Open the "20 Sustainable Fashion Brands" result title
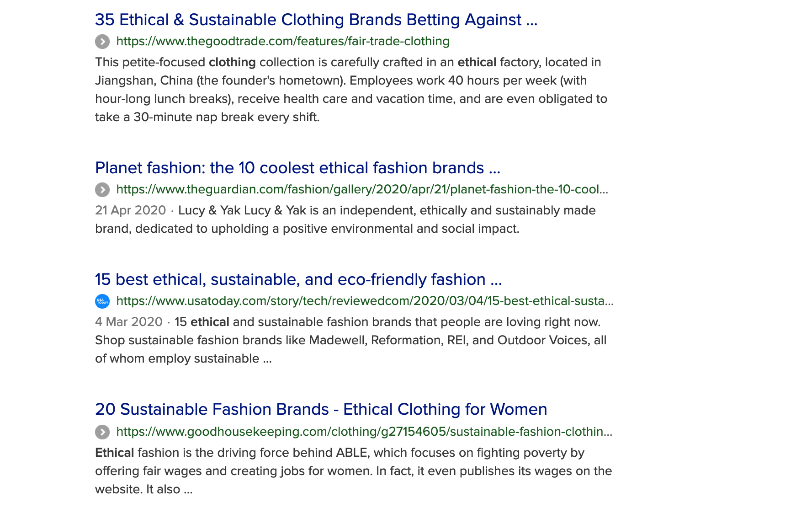Screen dimensions: 812x508 [x=321, y=409]
